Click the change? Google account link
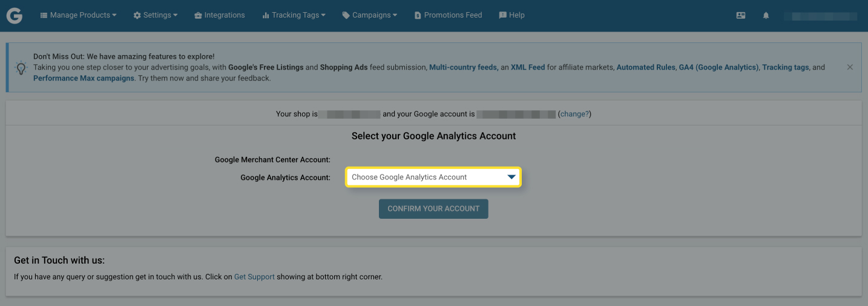Viewport: 868px width, 306px height. [x=574, y=114]
